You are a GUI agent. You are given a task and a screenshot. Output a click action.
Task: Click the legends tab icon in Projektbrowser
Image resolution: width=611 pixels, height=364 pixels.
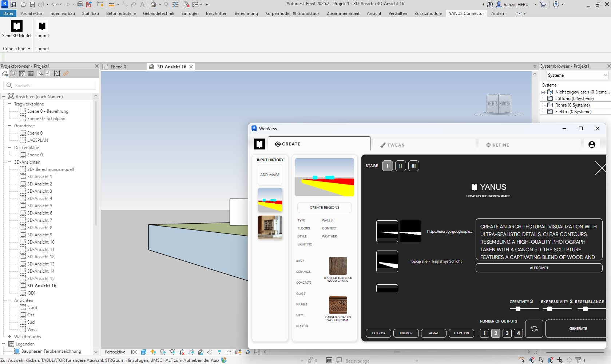pyautogui.click(x=22, y=73)
